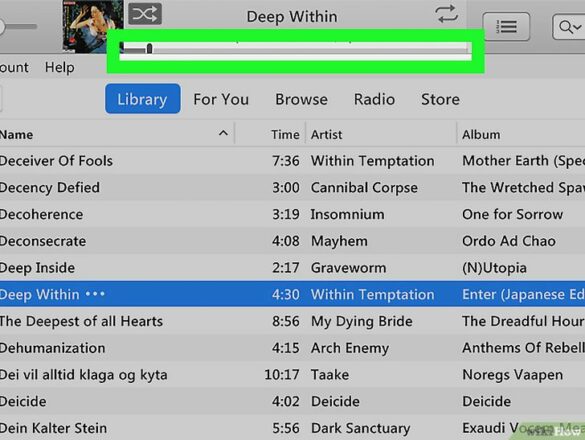
Task: Click artist Graveworm
Action: 348,268
